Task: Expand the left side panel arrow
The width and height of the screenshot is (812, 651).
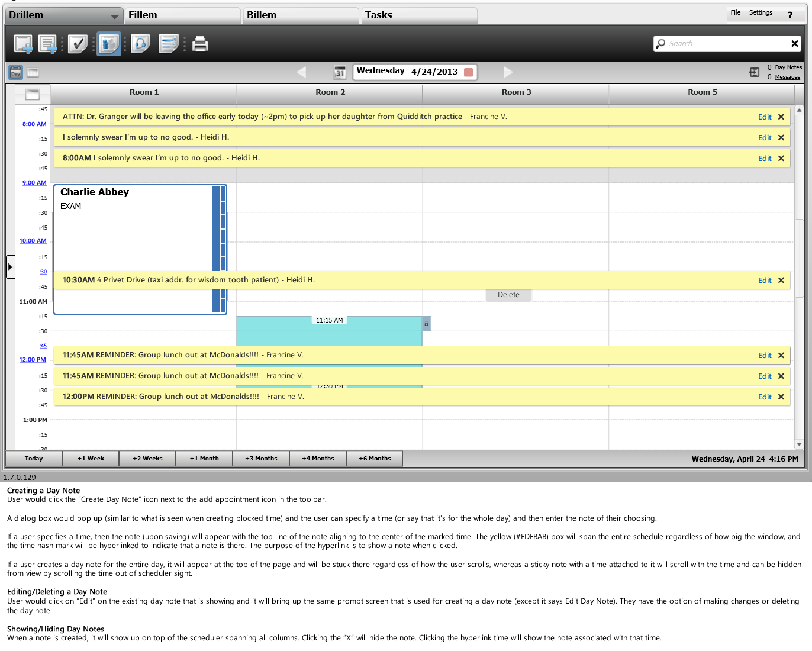Action: (x=10, y=267)
